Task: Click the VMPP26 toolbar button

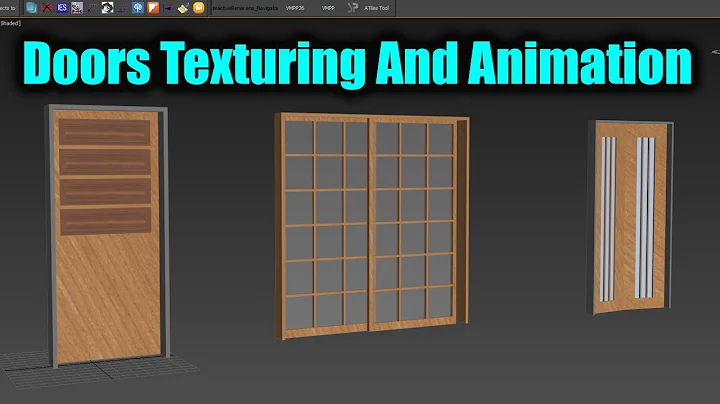Action: coord(295,8)
